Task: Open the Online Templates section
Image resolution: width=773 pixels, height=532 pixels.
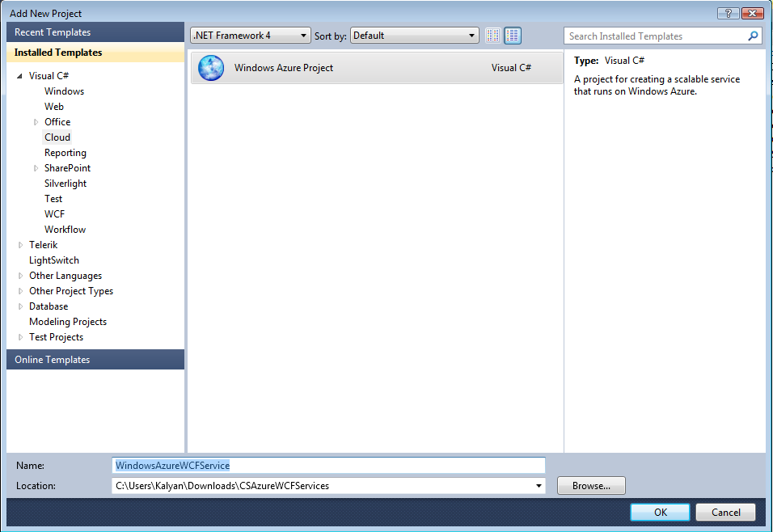Action: 95,360
